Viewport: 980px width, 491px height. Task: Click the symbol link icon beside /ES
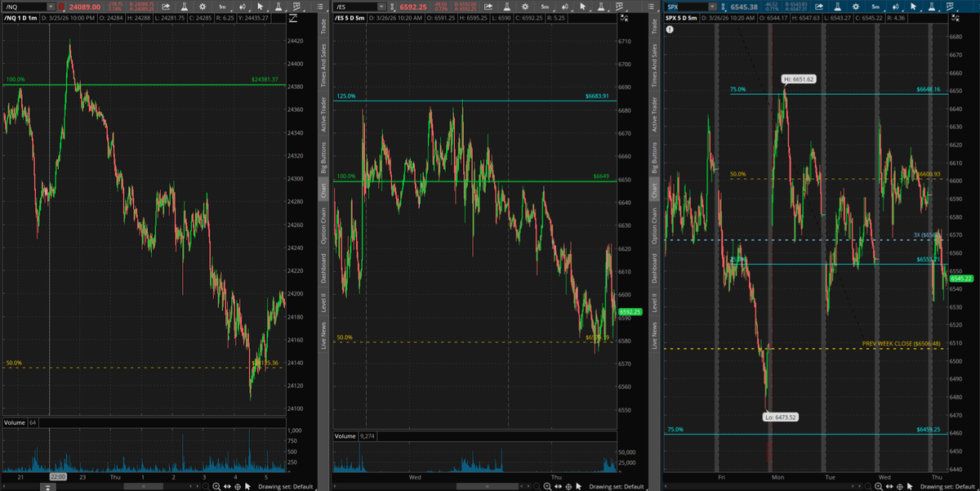pyautogui.click(x=392, y=7)
